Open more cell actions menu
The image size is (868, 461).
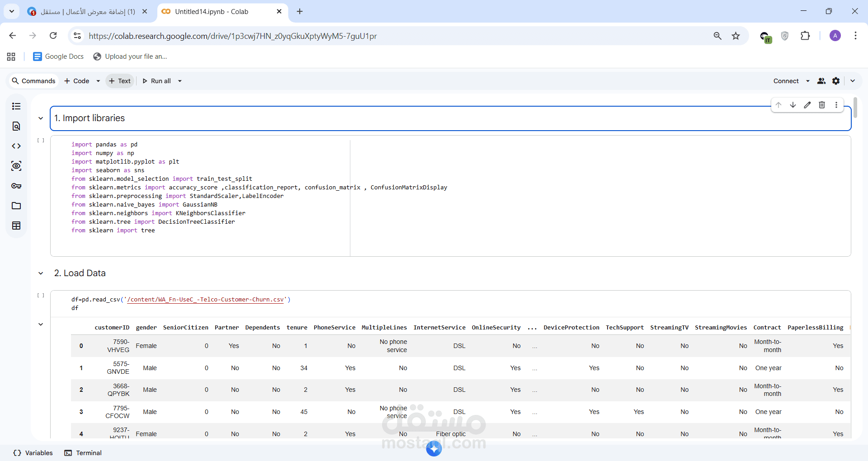836,105
